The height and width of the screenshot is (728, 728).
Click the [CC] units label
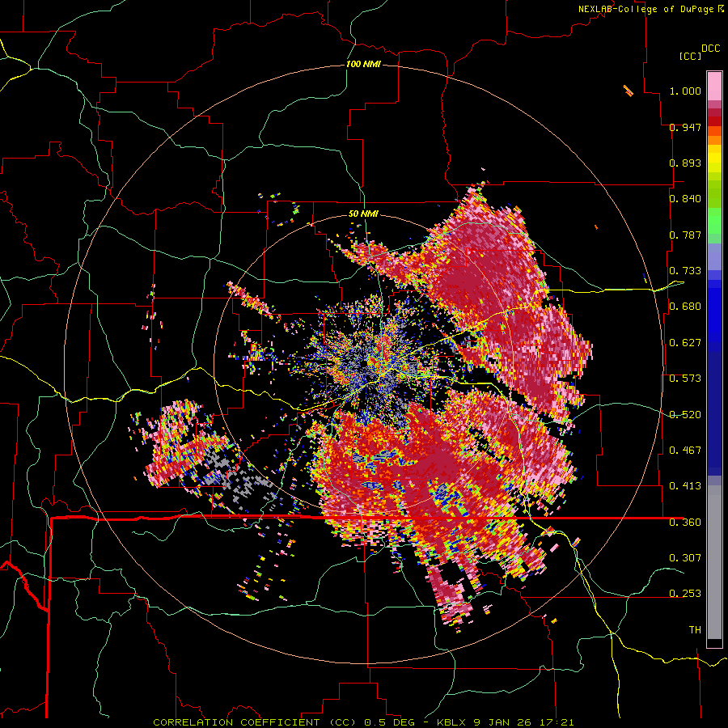click(691, 56)
